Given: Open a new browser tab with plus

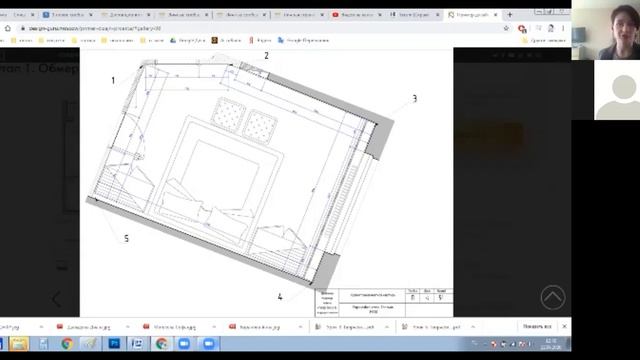Looking at the screenshot, I should click(x=509, y=15).
